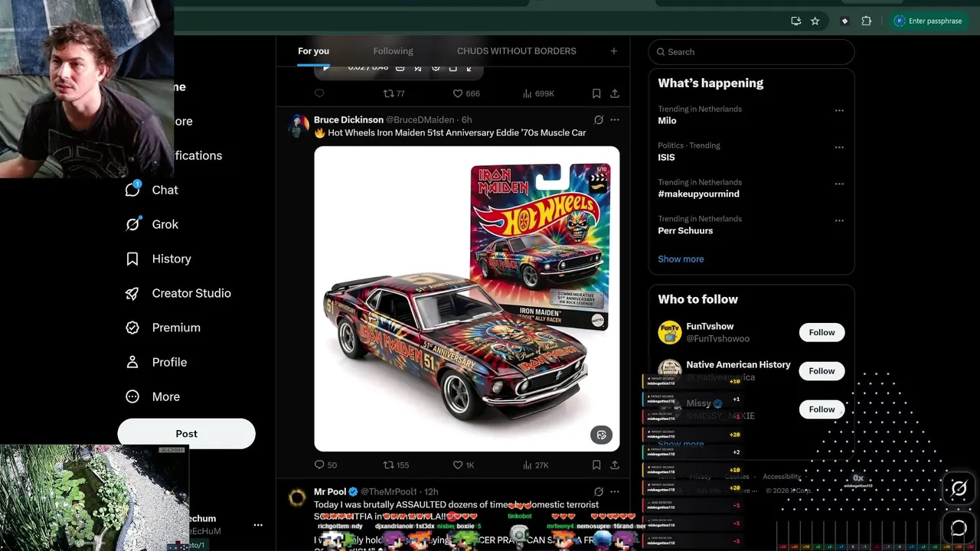The height and width of the screenshot is (551, 980).
Task: Switch to the For you tab
Action: pos(313,51)
